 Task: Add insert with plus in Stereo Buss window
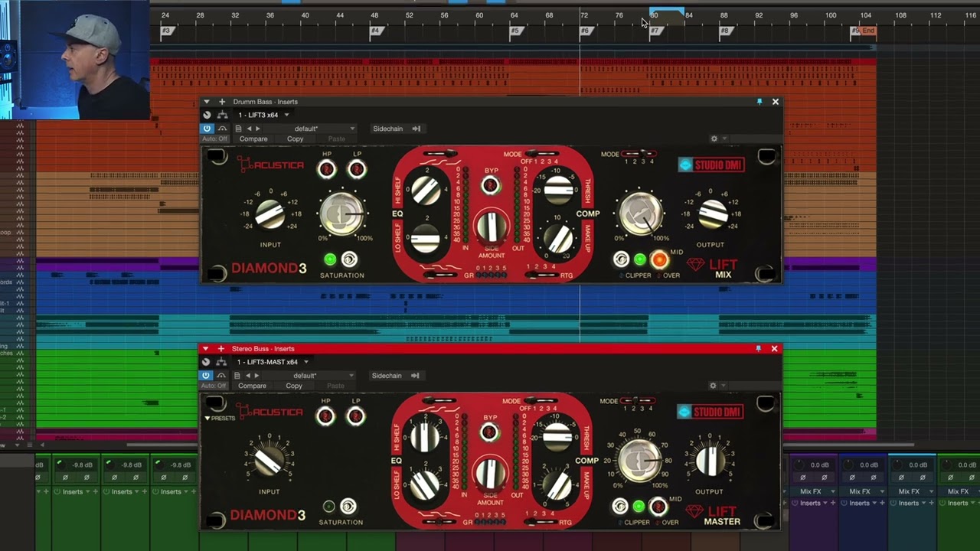[220, 349]
